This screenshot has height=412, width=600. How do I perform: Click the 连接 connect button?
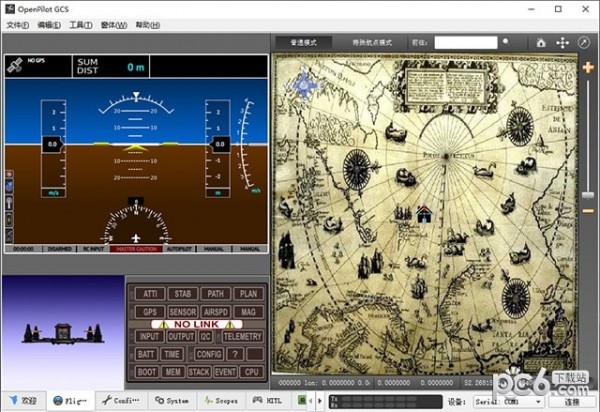(572, 402)
